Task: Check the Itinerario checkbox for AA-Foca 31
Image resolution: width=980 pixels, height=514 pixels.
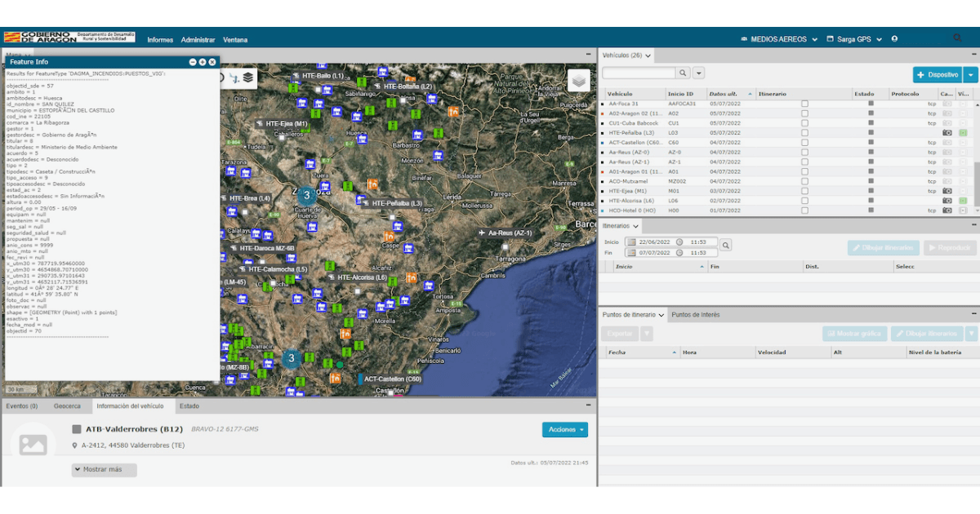Action: 804,104
